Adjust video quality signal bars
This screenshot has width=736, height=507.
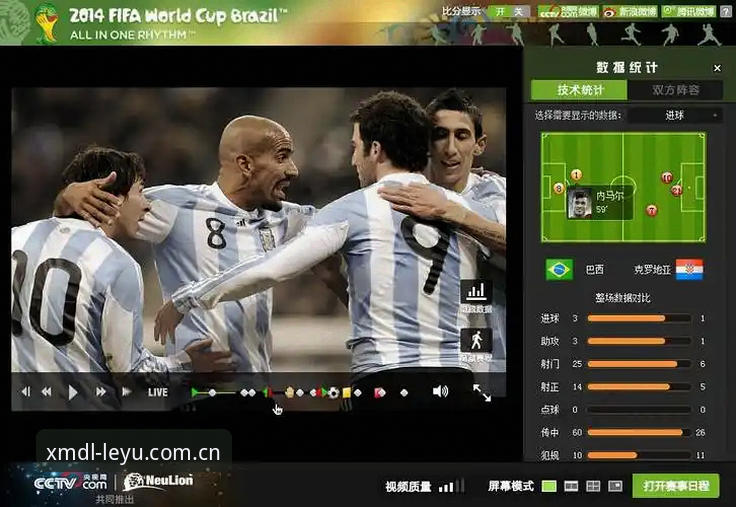[451, 486]
